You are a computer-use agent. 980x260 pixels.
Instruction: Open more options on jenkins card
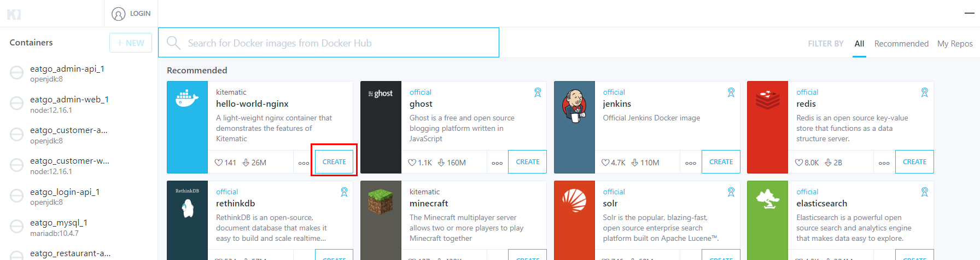point(691,163)
